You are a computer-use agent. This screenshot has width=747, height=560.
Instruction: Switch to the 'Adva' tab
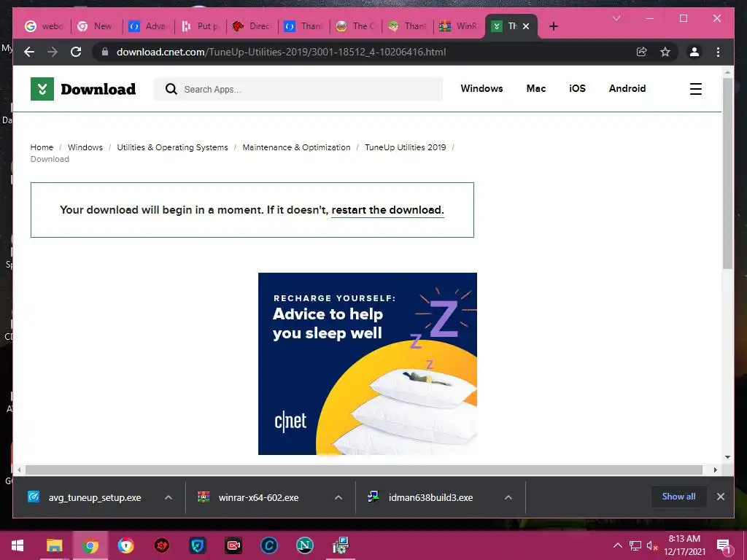(x=147, y=26)
